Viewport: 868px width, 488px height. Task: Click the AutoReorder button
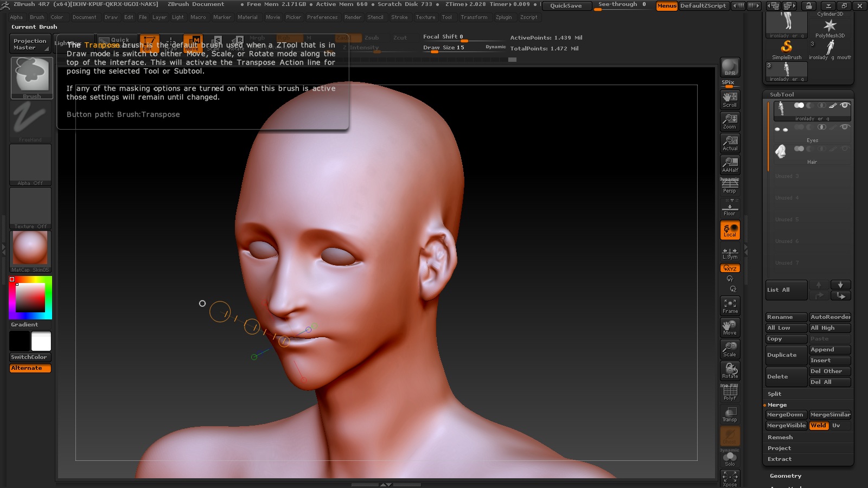tap(830, 317)
